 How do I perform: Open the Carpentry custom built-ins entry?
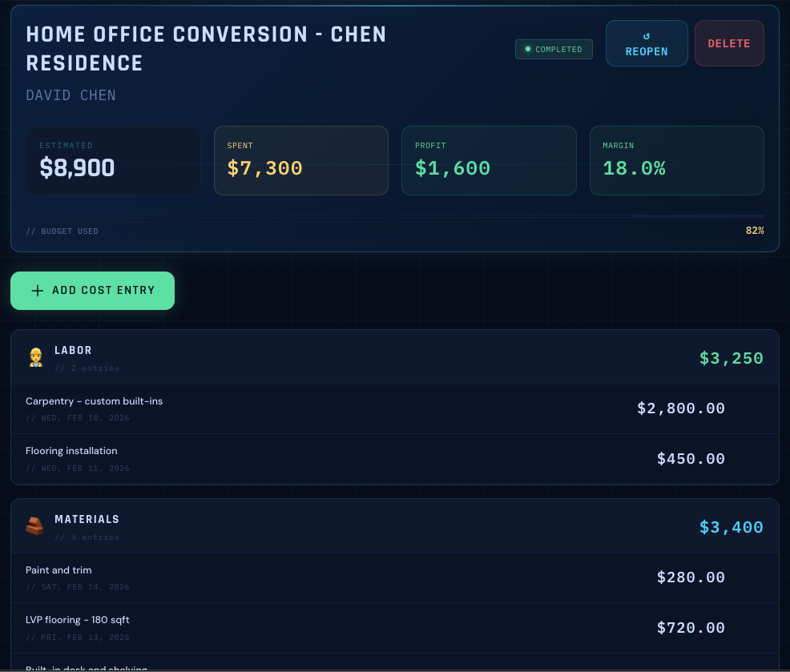pos(395,408)
